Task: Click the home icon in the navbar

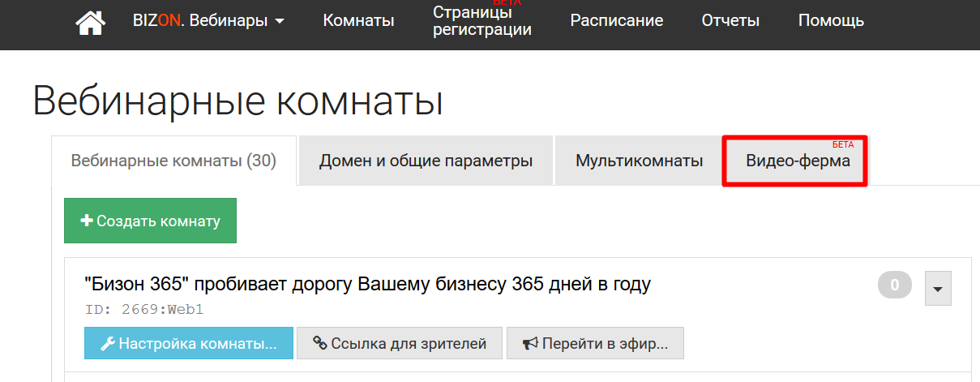Action: pyautogui.click(x=90, y=22)
